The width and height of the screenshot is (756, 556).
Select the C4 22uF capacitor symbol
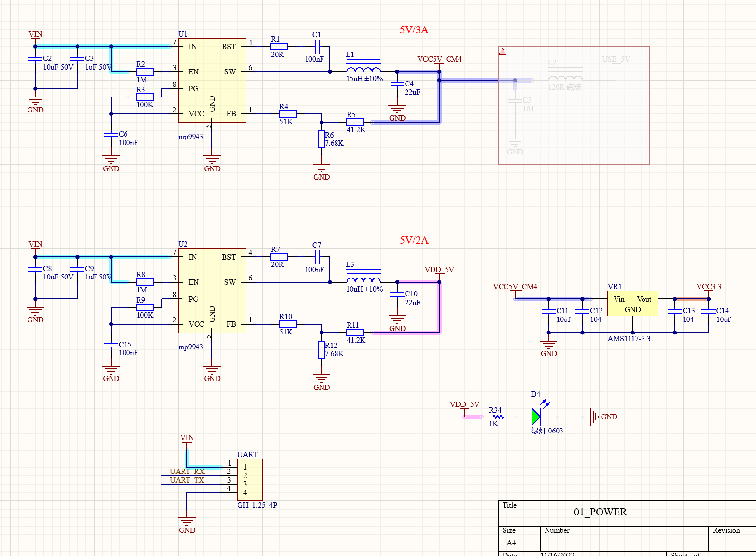(397, 84)
